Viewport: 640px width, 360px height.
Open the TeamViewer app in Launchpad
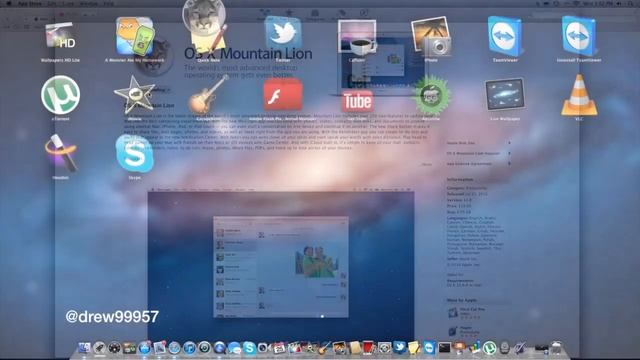(x=505, y=36)
